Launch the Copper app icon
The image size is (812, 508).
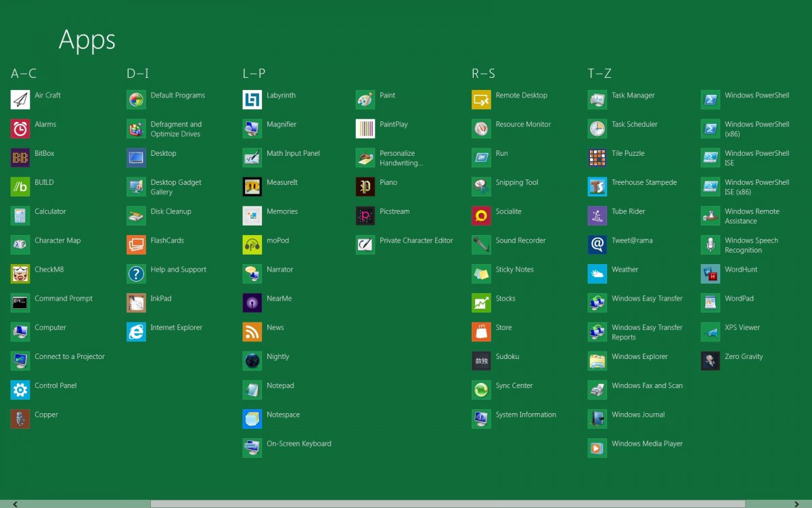click(x=20, y=419)
